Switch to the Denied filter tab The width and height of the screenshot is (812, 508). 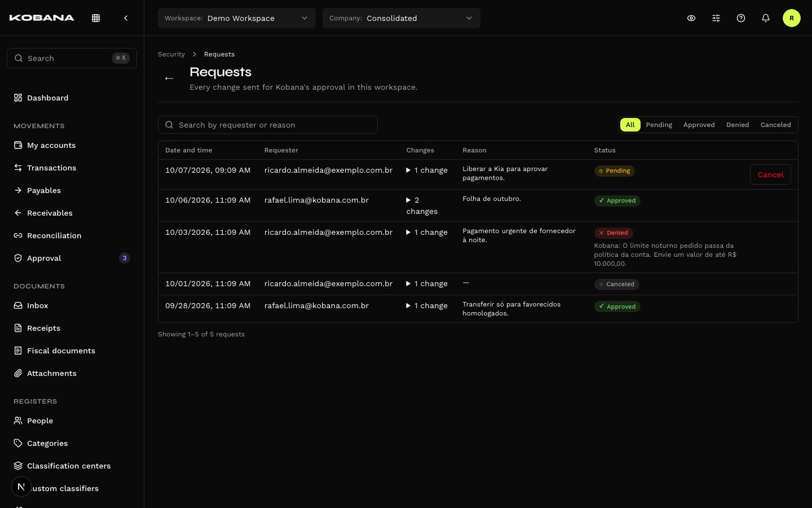(x=738, y=125)
